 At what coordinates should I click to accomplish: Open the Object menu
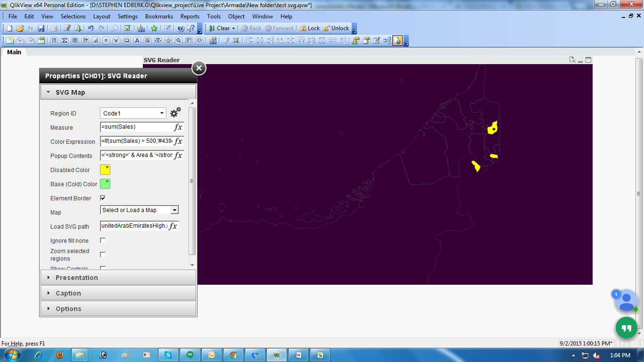[x=237, y=16]
